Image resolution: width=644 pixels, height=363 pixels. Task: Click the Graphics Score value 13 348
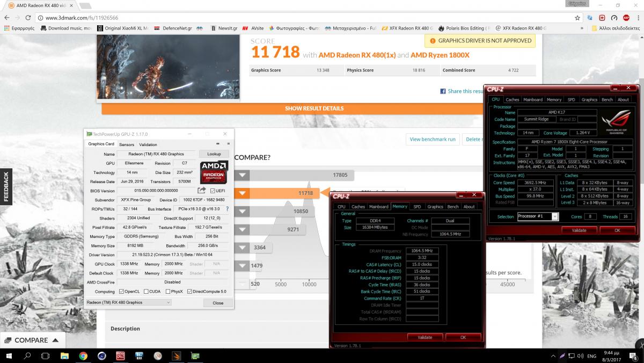tap(323, 70)
